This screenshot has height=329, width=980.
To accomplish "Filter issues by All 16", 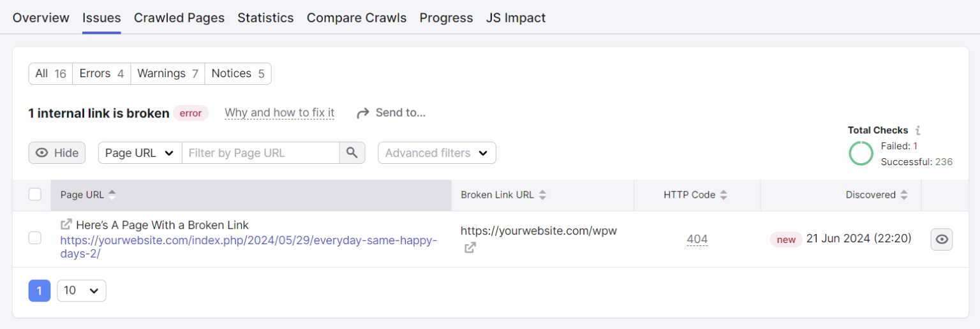I will tap(50, 74).
